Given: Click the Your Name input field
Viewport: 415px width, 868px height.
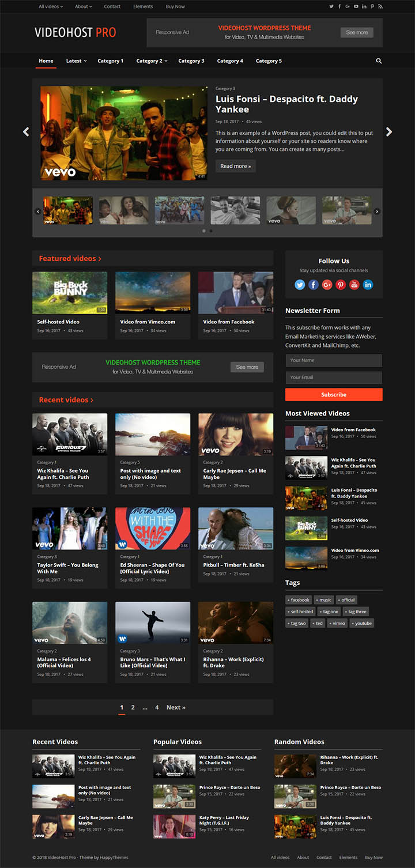Looking at the screenshot, I should (334, 360).
